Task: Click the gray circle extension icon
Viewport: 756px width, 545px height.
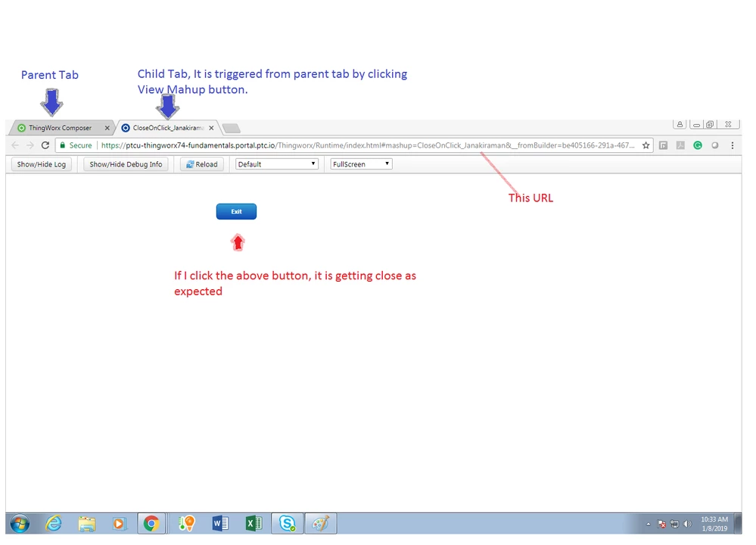Action: [715, 145]
